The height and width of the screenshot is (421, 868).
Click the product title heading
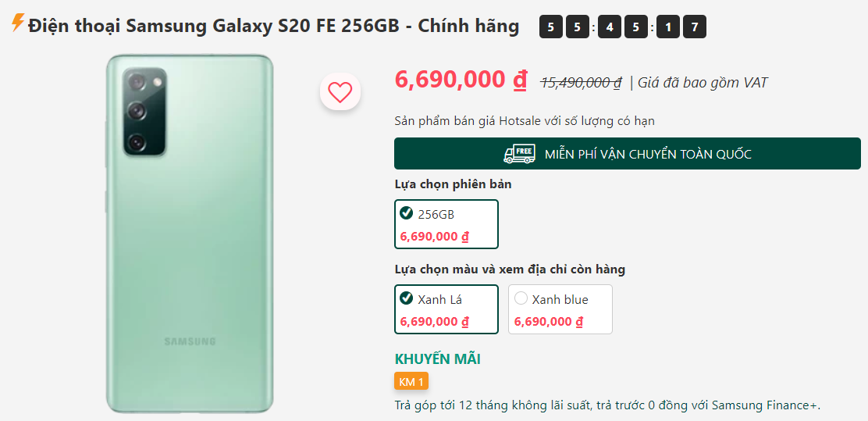(x=273, y=26)
